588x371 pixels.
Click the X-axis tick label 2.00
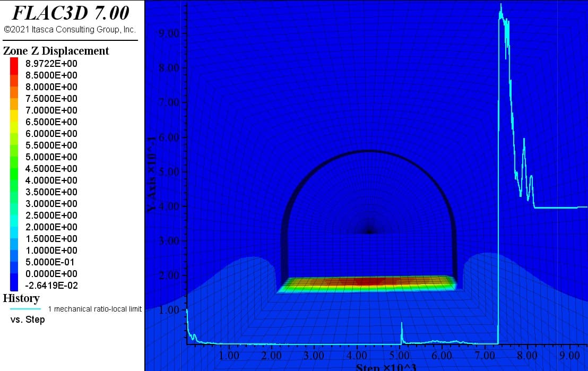pos(271,355)
